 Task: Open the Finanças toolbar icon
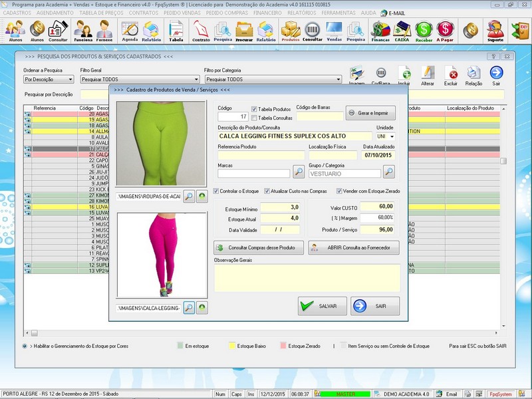click(x=380, y=30)
